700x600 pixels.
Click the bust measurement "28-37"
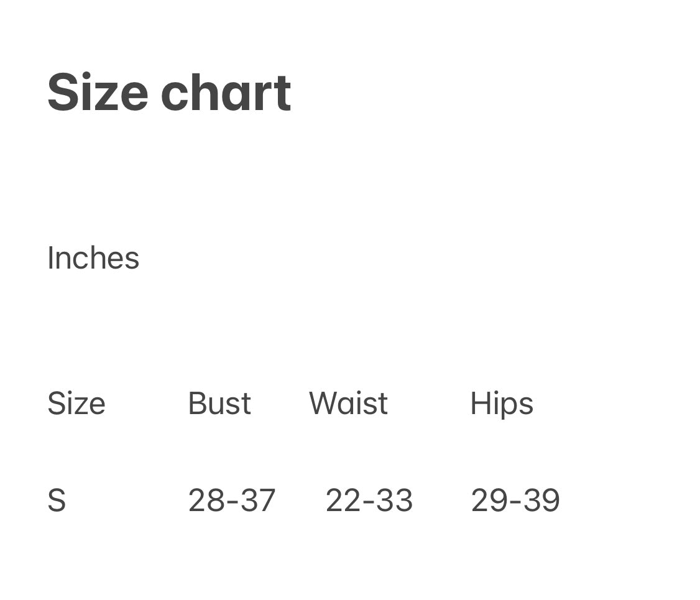click(x=231, y=501)
